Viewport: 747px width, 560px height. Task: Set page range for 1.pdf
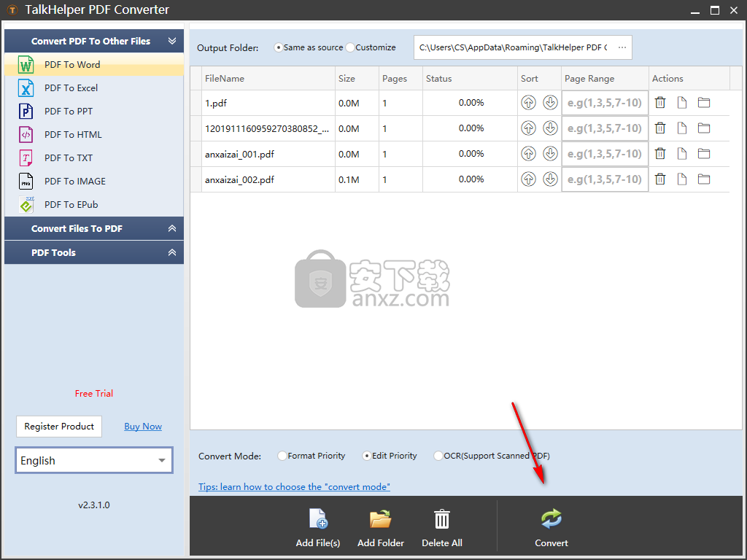pos(605,103)
